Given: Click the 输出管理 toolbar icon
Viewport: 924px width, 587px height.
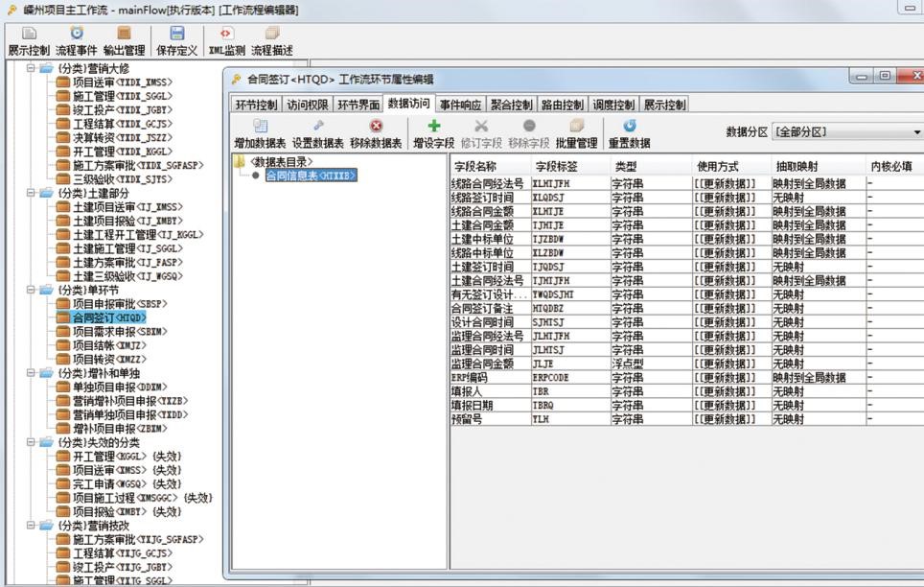Looking at the screenshot, I should (124, 35).
